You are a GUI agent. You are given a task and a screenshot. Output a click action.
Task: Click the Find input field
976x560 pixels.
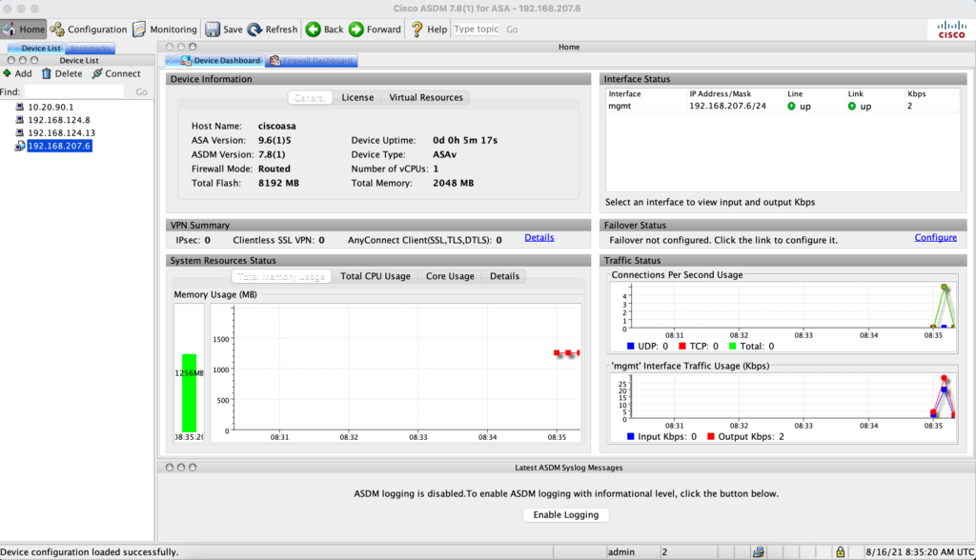(x=73, y=91)
